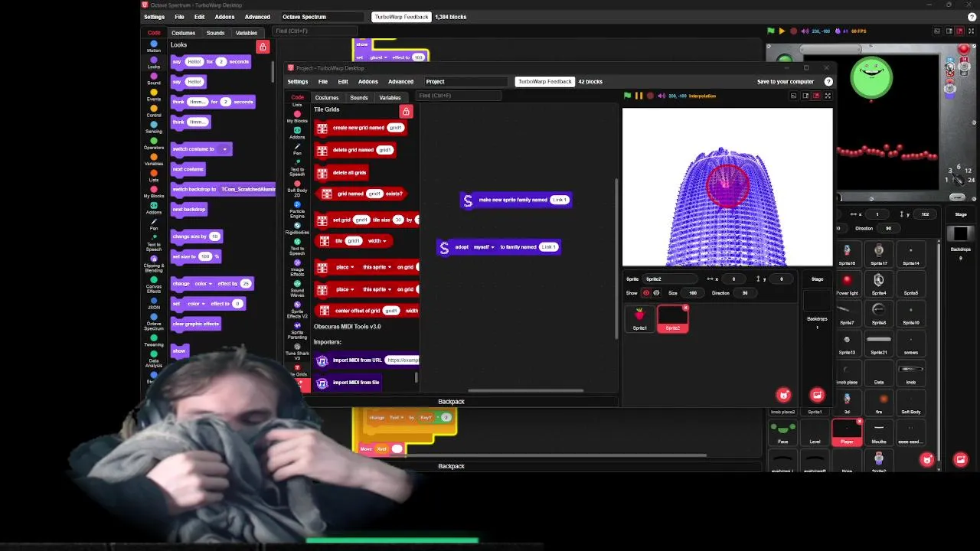Switch to Variables tab in Octave Spectrum window

click(247, 33)
